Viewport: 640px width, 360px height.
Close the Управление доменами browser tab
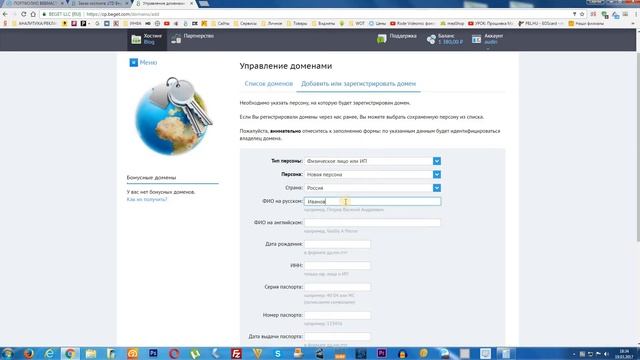(x=191, y=3)
